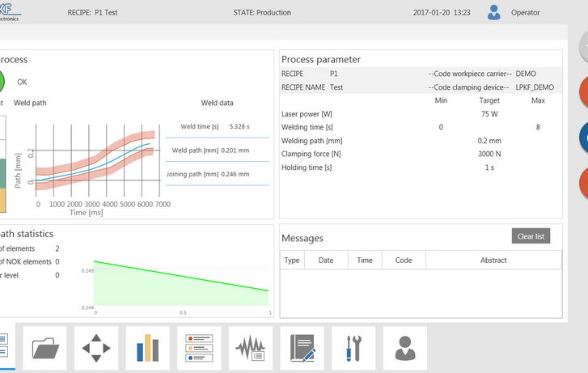Click the STATE: Production header text
Screen dimensions: 588x373
coord(262,12)
